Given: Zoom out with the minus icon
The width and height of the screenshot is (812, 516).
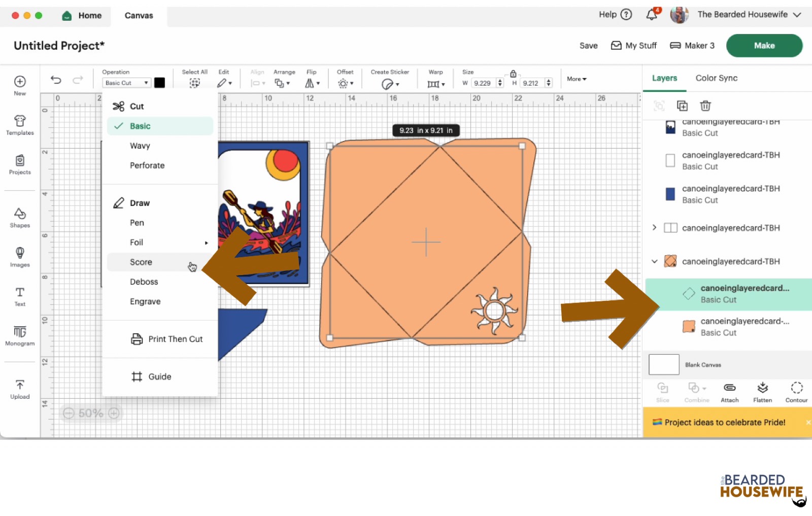Looking at the screenshot, I should tap(69, 413).
